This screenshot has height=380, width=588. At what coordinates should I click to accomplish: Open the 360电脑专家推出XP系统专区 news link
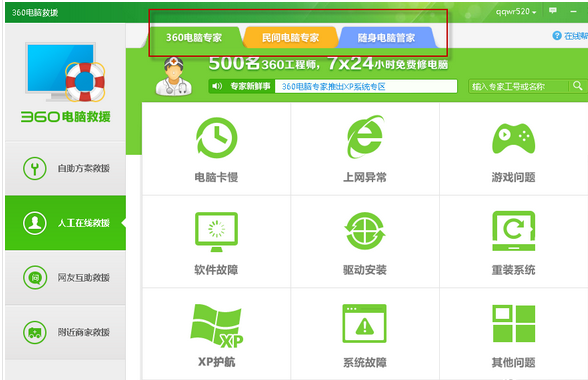pyautogui.click(x=334, y=87)
